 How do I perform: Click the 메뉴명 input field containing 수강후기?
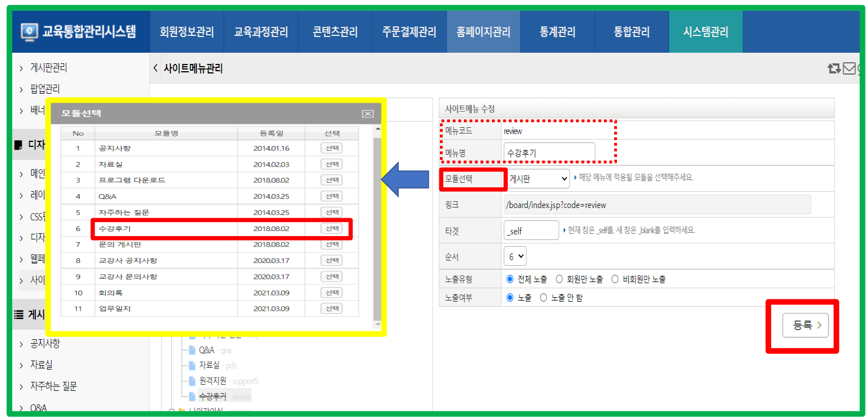549,152
